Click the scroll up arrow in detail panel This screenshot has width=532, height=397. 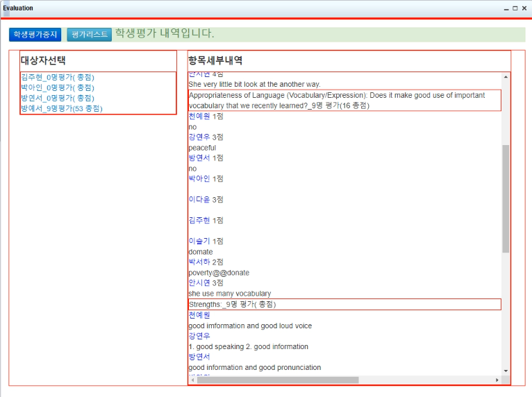pos(506,77)
